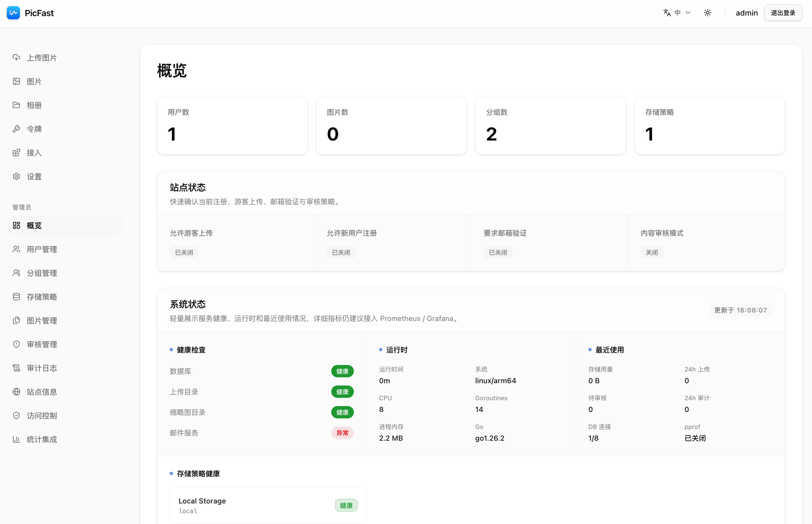Click the pprof 已关闭 value
The height and width of the screenshot is (524, 812).
(695, 438)
